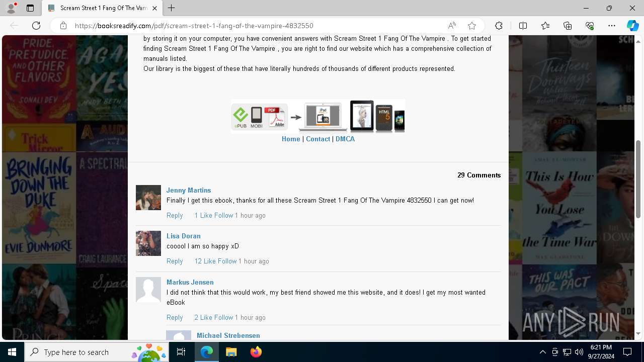Open the Windows Start menu
This screenshot has width=644, height=362.
coord(12,352)
